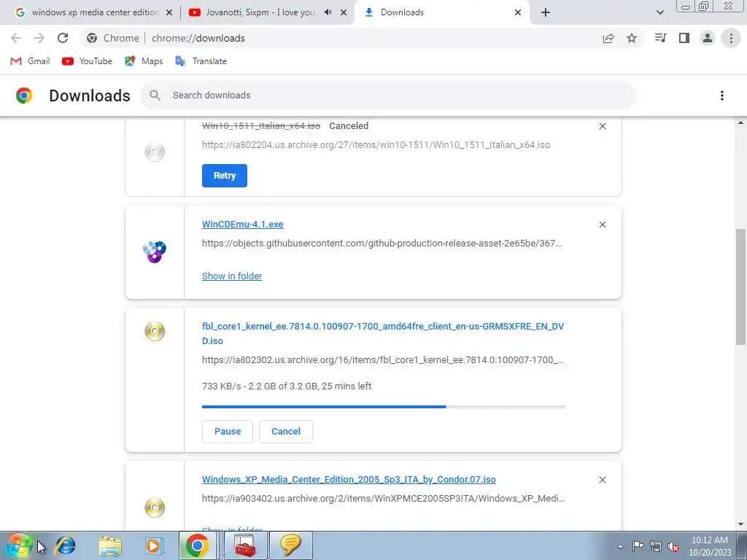This screenshot has height=560, width=747.
Task: Click the muted volume tray icon
Action: 673,547
